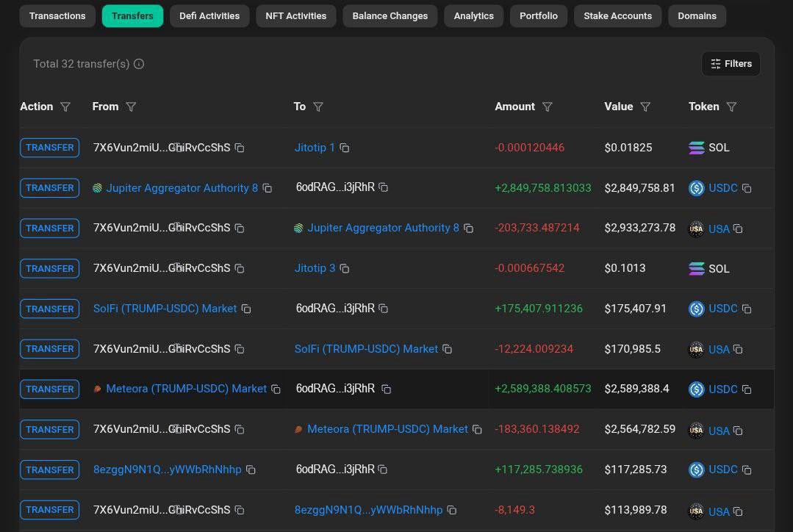
Task: Select amount -203,733.487214
Action: [x=537, y=228]
